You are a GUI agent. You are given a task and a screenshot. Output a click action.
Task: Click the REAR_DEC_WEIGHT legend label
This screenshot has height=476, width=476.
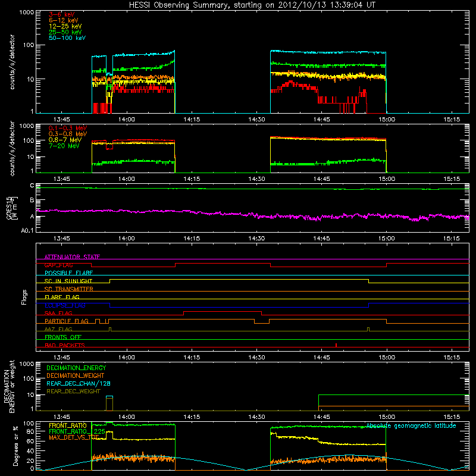73,392
